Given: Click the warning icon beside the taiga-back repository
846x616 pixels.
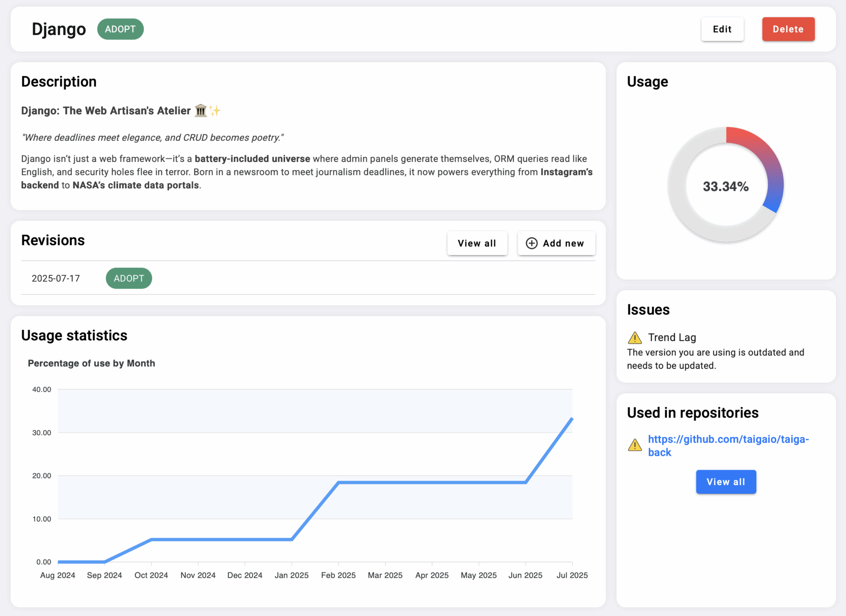Looking at the screenshot, I should point(634,445).
